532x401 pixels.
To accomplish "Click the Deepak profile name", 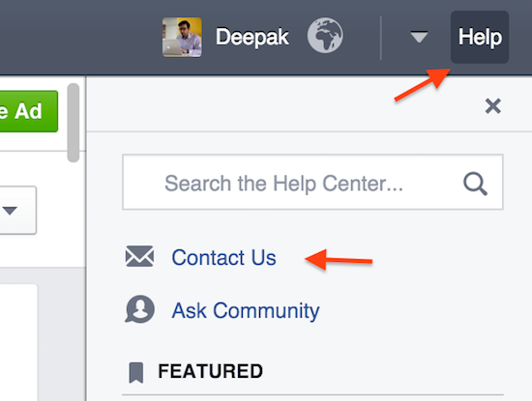I will [x=252, y=37].
